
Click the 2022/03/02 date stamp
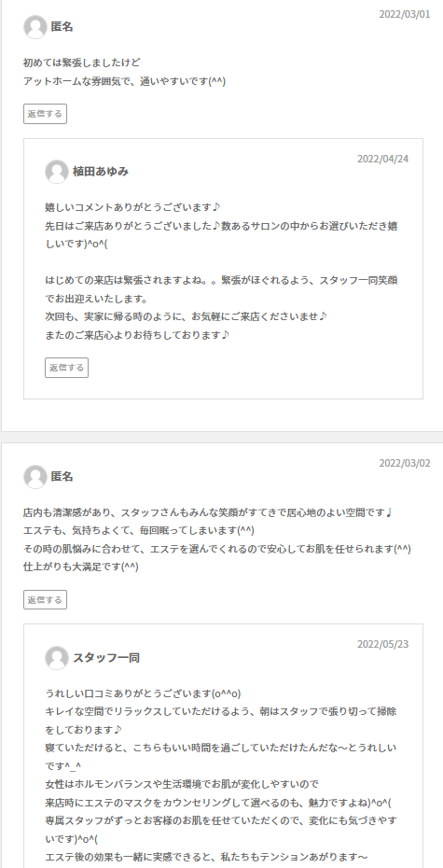(x=404, y=463)
